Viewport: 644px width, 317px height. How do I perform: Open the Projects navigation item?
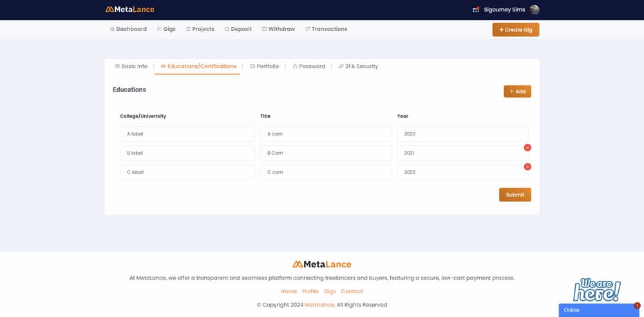pos(200,29)
